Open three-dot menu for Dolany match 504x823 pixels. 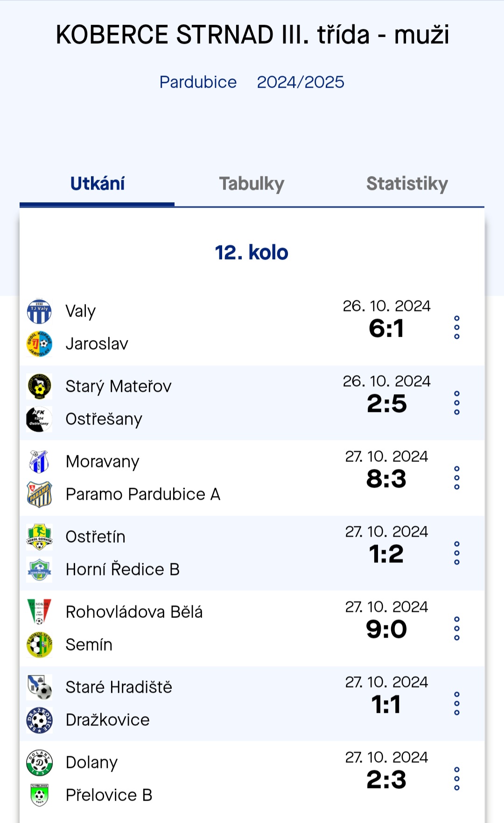tap(457, 779)
